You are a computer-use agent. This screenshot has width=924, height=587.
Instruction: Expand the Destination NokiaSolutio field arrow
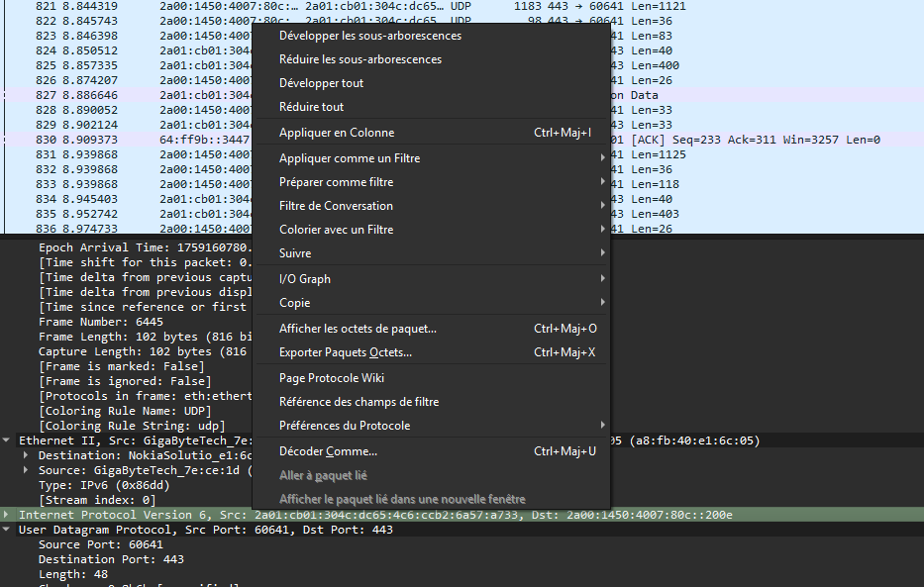click(x=26, y=455)
